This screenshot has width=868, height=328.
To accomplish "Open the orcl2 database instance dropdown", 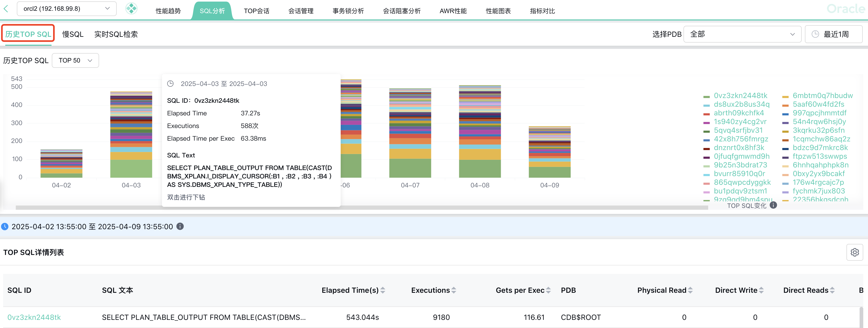I will [67, 9].
